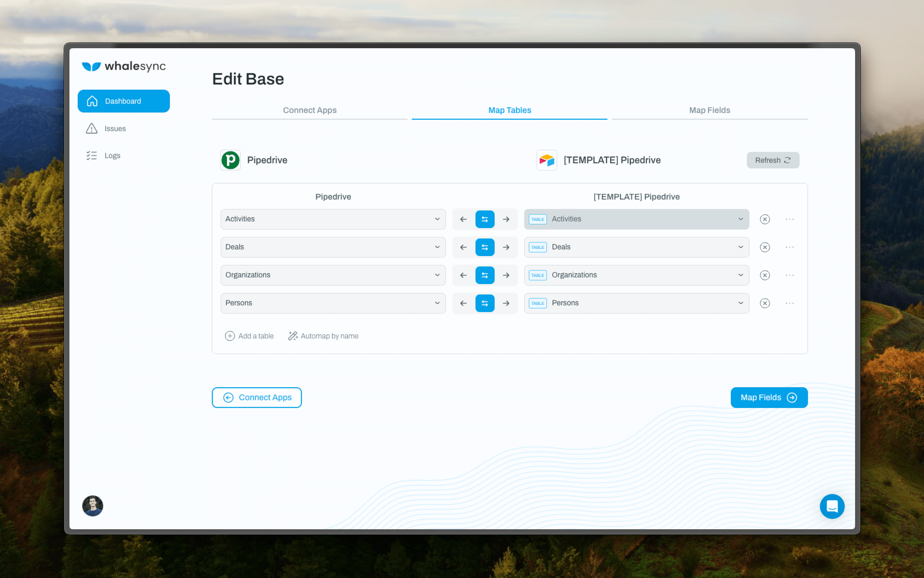
Task: Remove the Persons table mapping
Action: pos(765,303)
